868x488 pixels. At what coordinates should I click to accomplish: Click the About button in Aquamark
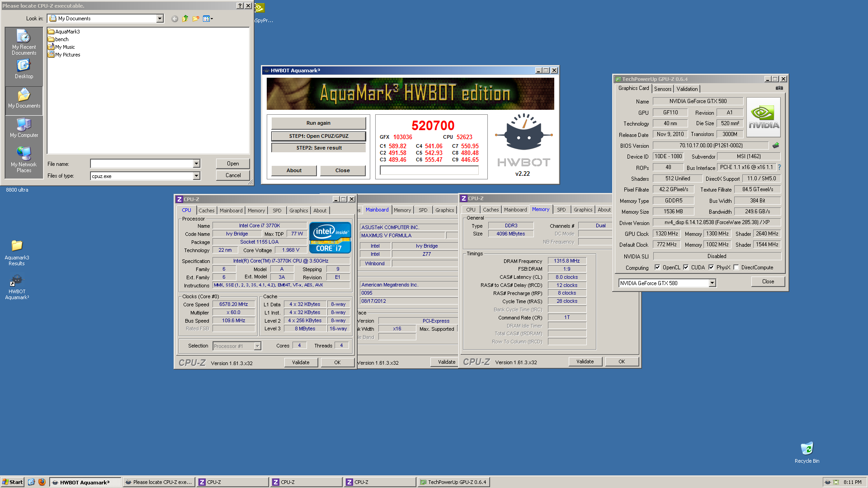point(294,170)
